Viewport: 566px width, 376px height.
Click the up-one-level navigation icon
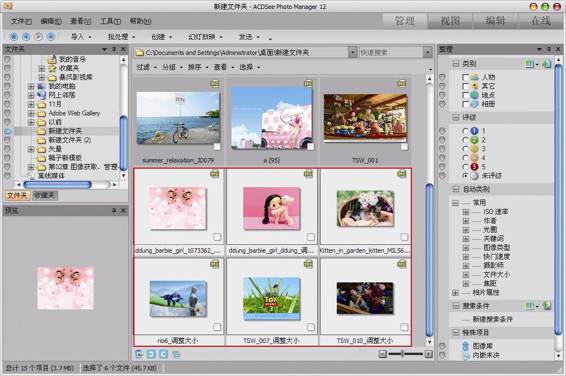pyautogui.click(x=51, y=36)
